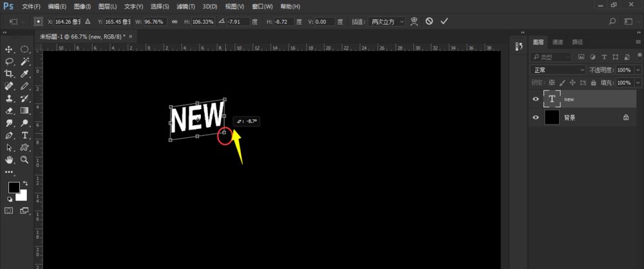Turn layer filtering switch on or off
The image size is (644, 269).
click(639, 56)
